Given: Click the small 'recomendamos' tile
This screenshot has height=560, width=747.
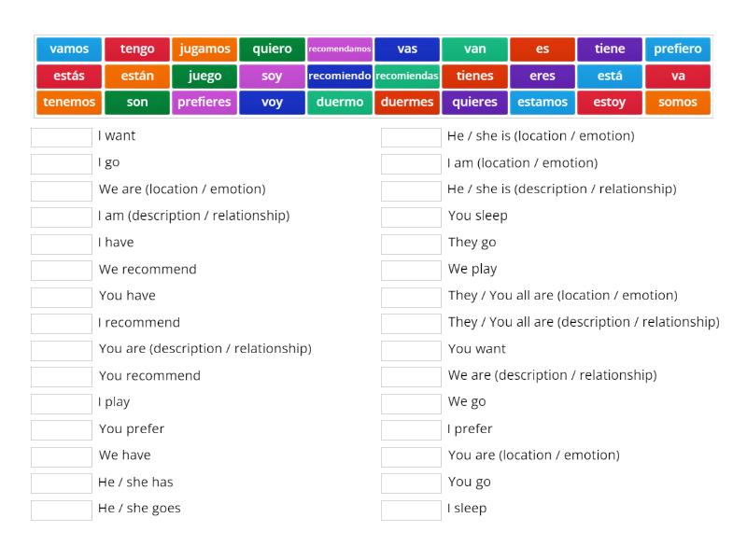Looking at the screenshot, I should pos(340,49).
